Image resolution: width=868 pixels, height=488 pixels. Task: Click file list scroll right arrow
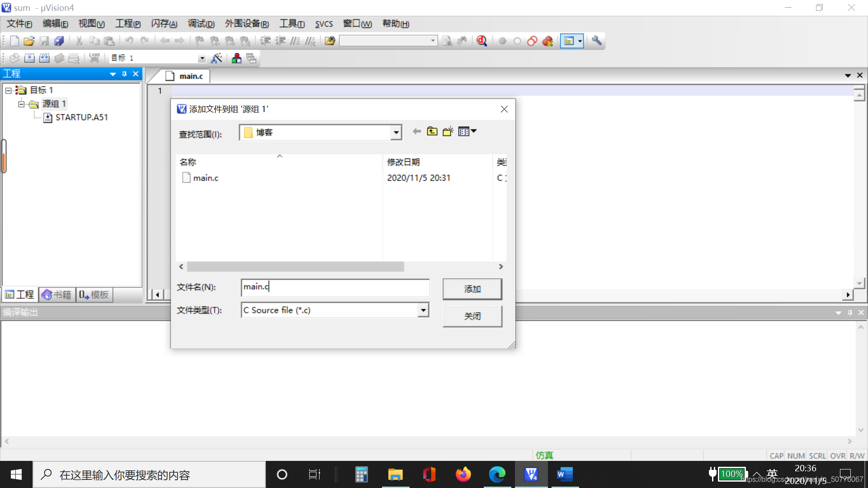pos(501,267)
